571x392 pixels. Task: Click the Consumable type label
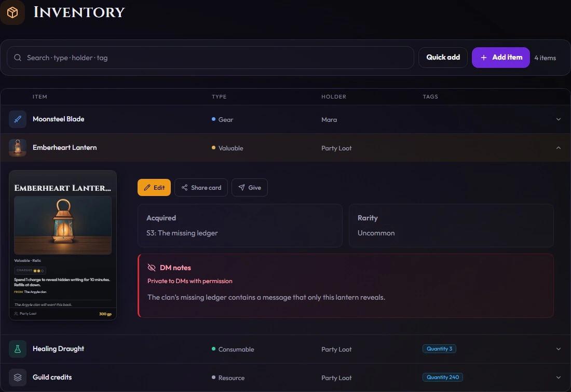(236, 349)
